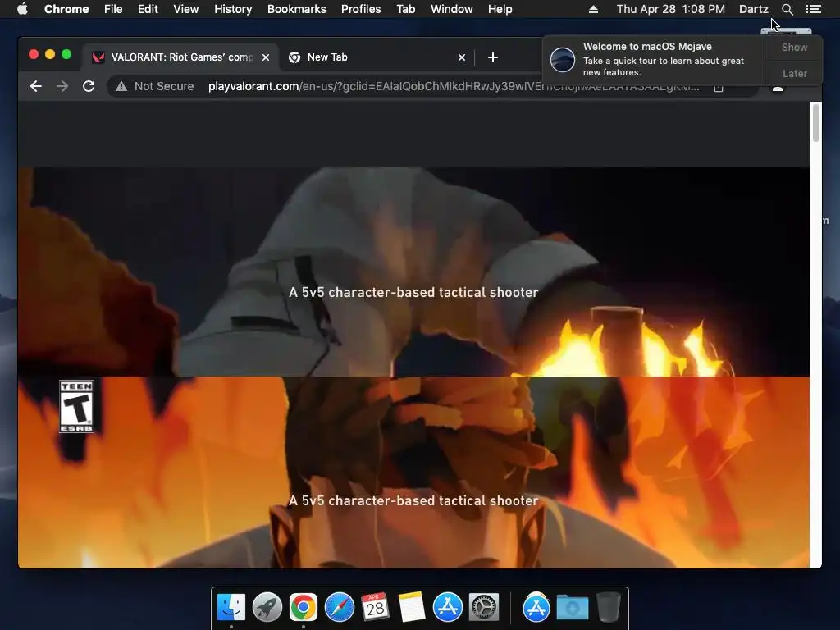Open the Tab menu
The image size is (840, 630).
click(406, 9)
